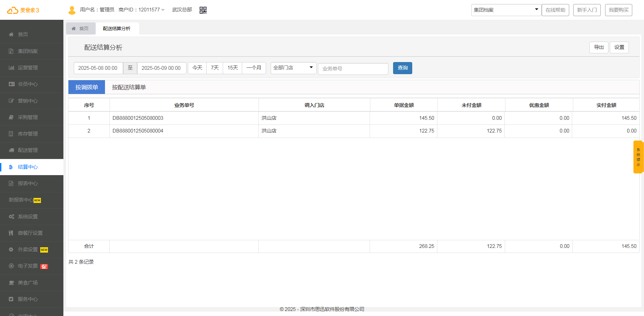Click the home icon in 首页 tab
This screenshot has height=316, width=644.
(x=74, y=29)
